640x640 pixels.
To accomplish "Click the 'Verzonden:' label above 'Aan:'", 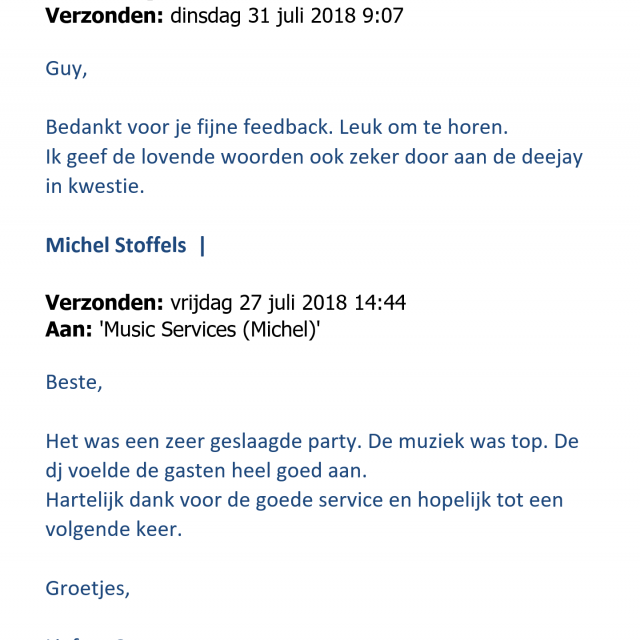I will [104, 303].
